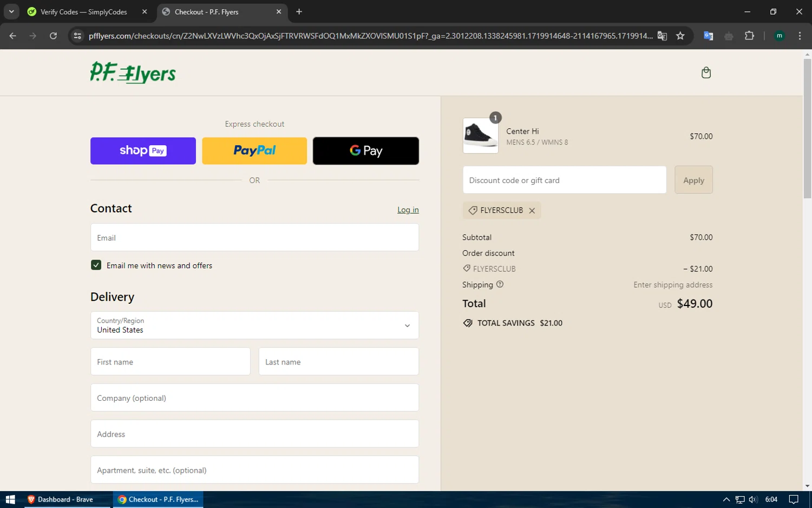
Task: Switch to the Verify Codes — SimplyCodes tab
Action: click(84, 11)
